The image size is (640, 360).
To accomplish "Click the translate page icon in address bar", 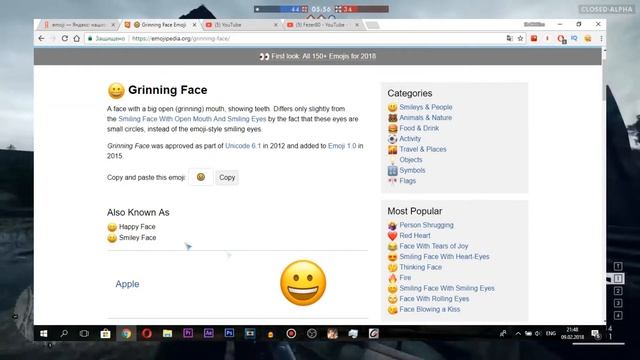I will click(x=509, y=38).
